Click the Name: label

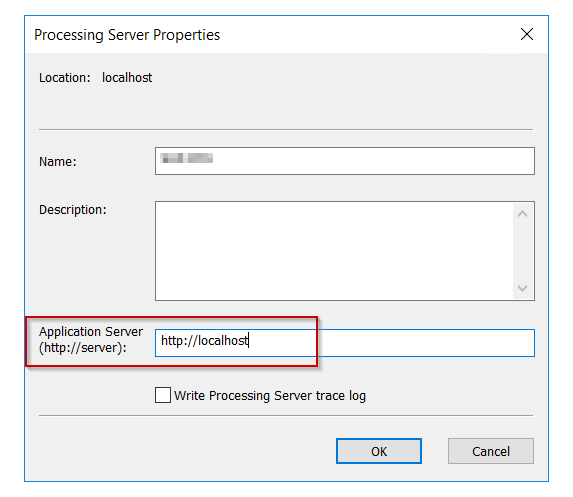[58, 162]
